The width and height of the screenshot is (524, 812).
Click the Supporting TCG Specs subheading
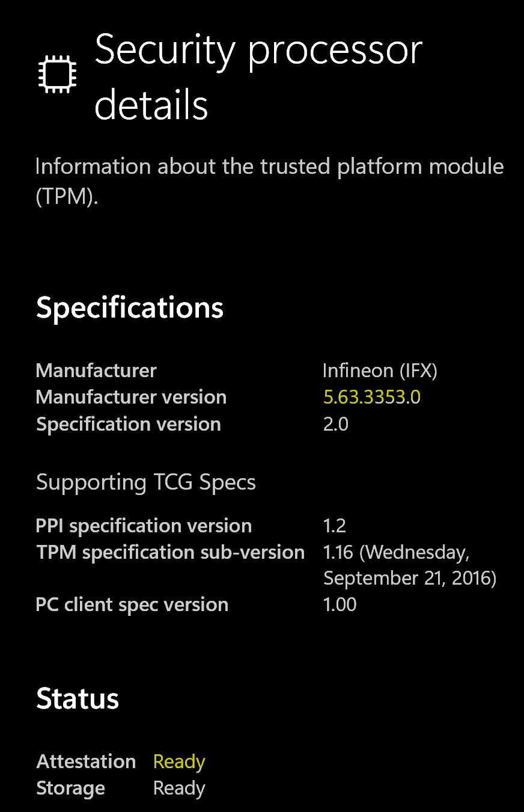[x=146, y=482]
